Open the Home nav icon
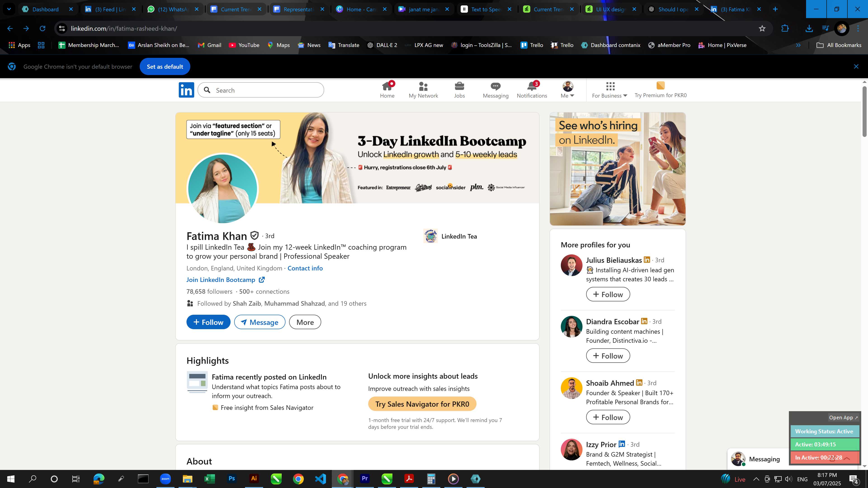Image resolution: width=868 pixels, height=488 pixels. point(387,90)
